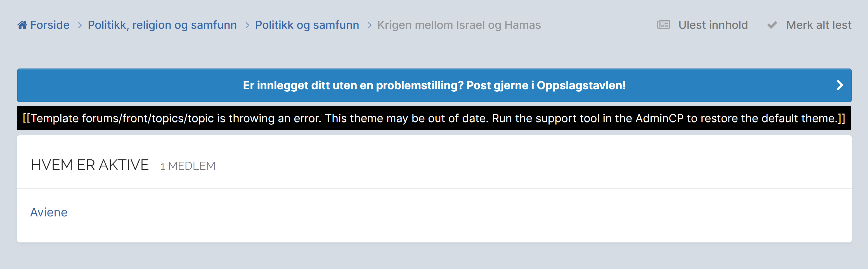Select Krigen mellom Israel og Hamas breadcrumb
This screenshot has width=868, height=269.
(x=459, y=25)
